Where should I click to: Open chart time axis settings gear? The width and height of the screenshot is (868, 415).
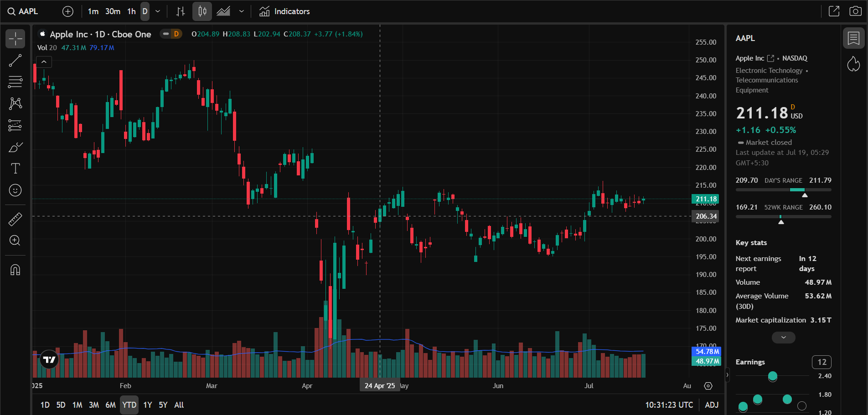(x=708, y=386)
